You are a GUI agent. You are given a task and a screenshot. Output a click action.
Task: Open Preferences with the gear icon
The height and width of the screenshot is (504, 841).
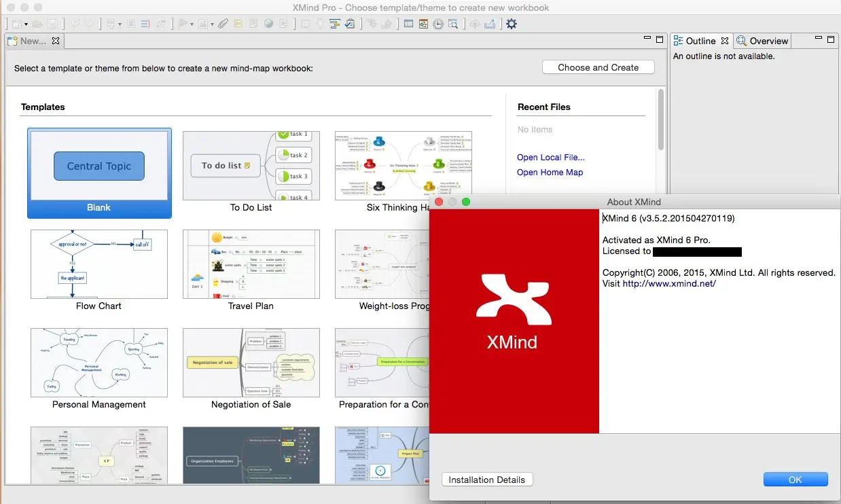click(x=512, y=24)
